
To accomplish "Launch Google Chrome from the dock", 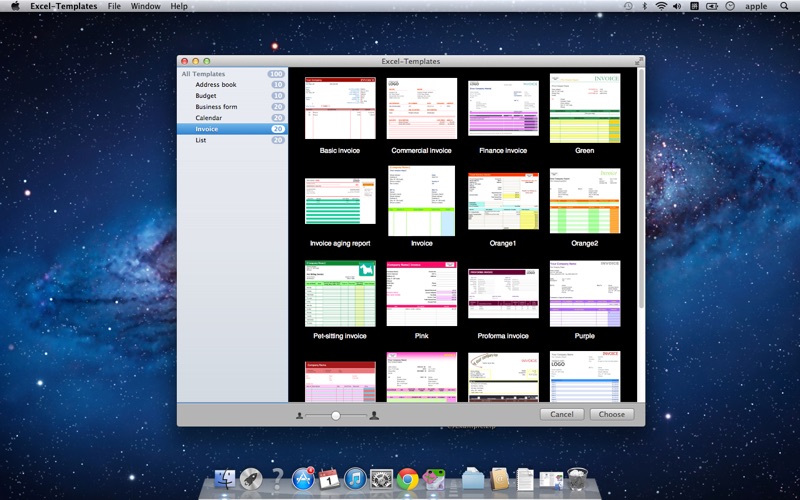I will coord(408,480).
